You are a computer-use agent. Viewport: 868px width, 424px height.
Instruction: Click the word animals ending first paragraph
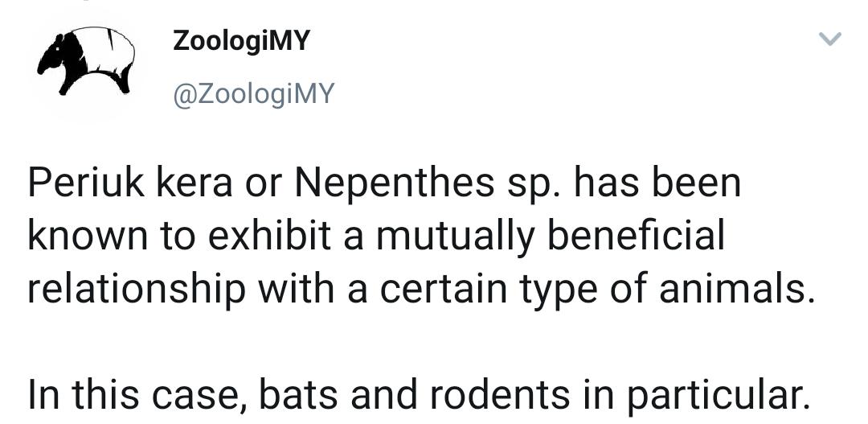pyautogui.click(x=737, y=290)
